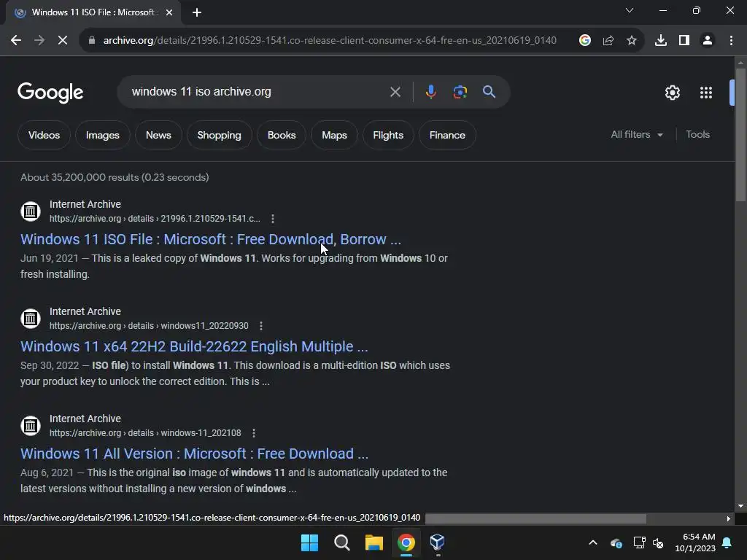Open the Google apps grid
This screenshot has width=747, height=560.
pos(706,93)
